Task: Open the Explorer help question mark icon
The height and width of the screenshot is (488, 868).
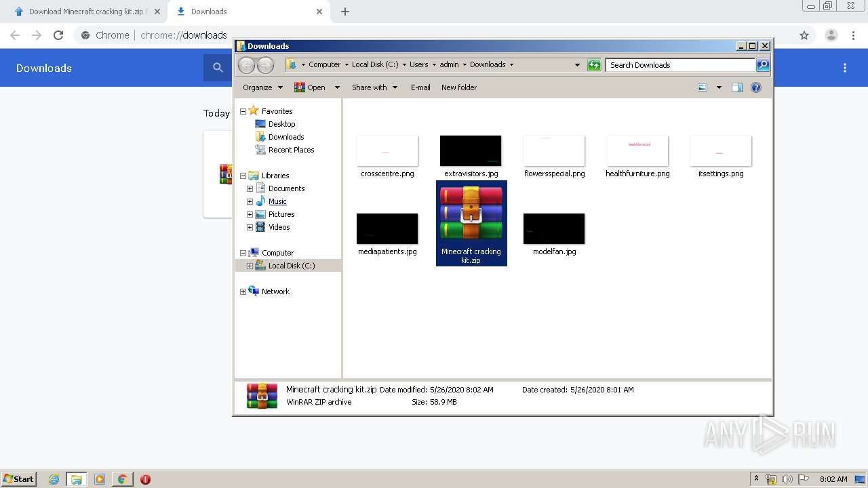Action: tap(756, 87)
